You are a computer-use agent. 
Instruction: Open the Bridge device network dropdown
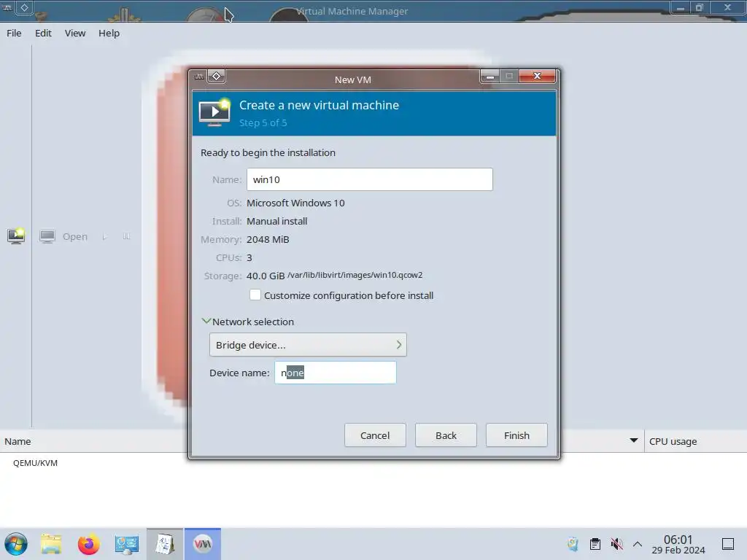click(x=308, y=345)
